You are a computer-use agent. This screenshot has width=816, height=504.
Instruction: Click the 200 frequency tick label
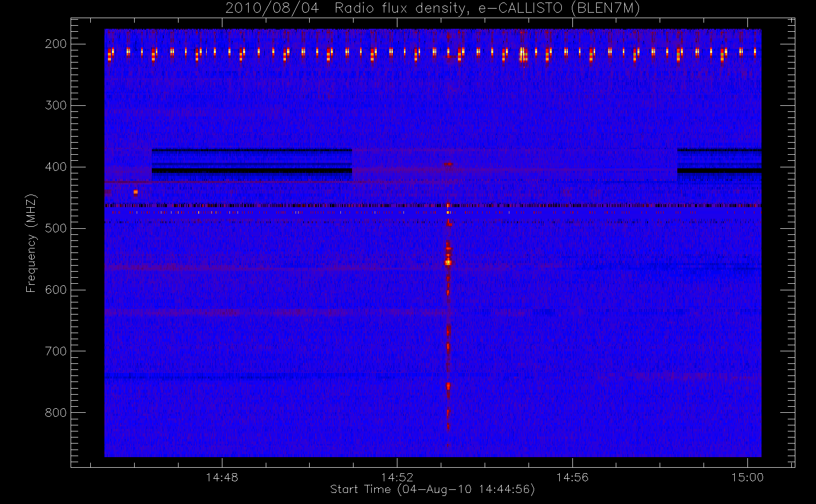[56, 44]
